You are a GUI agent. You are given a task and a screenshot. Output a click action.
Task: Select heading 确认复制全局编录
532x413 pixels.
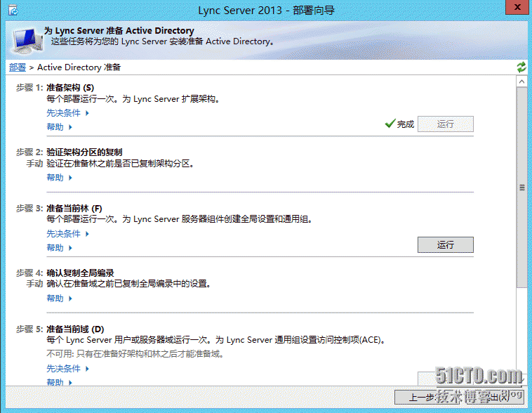(x=80, y=273)
